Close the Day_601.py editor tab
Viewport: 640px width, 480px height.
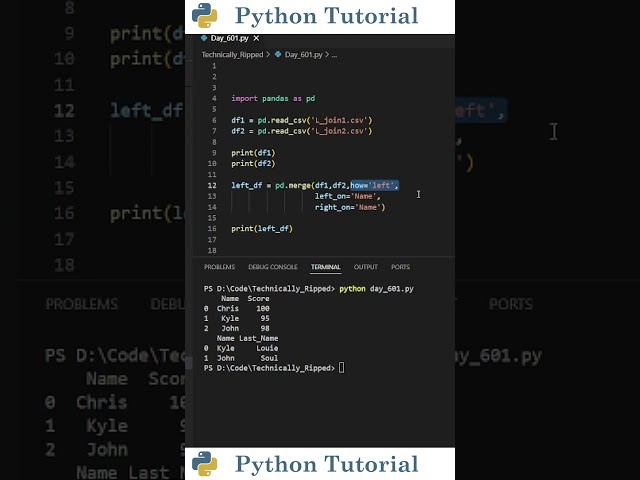[x=256, y=38]
